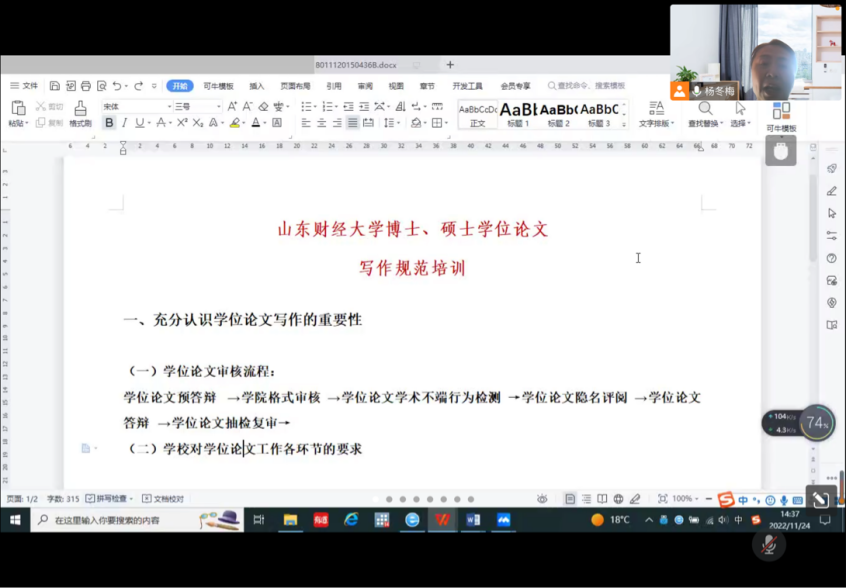
Task: Click the Clear Formatting eraser icon
Action: tap(263, 106)
